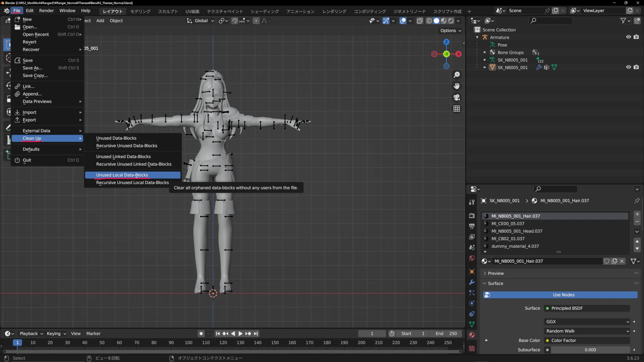Open the Export submenu
Viewport: 644px width, 362px height.
47,120
